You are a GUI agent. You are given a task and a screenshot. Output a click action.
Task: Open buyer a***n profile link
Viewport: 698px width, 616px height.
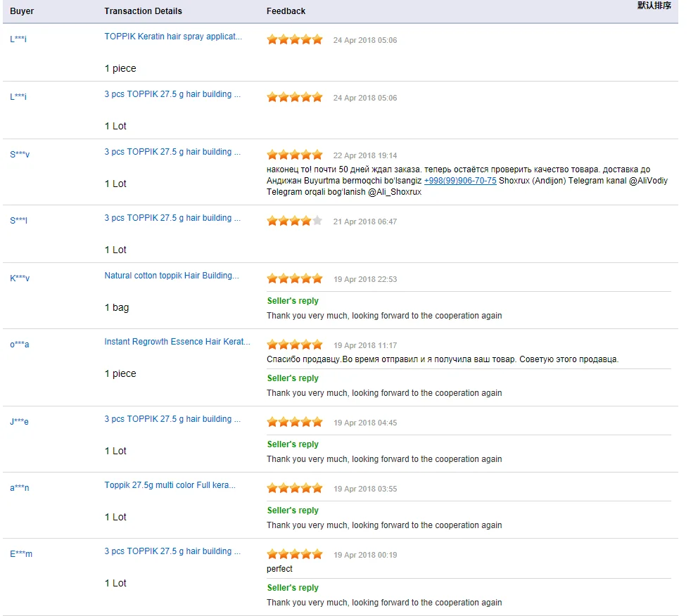[x=20, y=488]
